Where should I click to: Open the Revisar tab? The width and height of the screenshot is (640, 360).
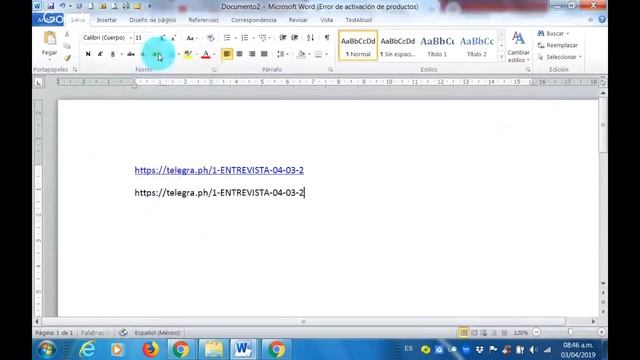pyautogui.click(x=298, y=20)
